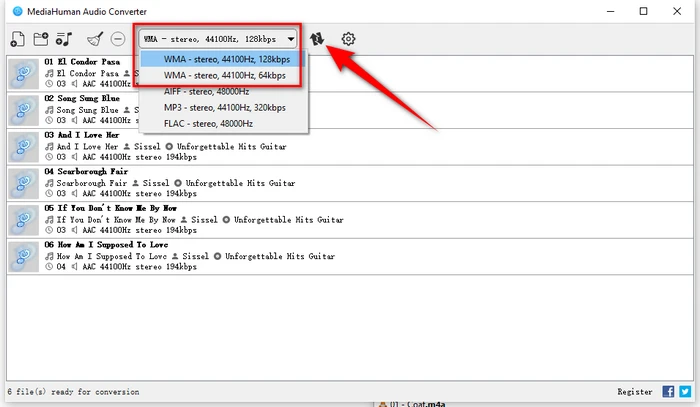This screenshot has width=700, height=407.
Task: Click album thumbnail of El Condor Pasa
Action: (x=23, y=73)
